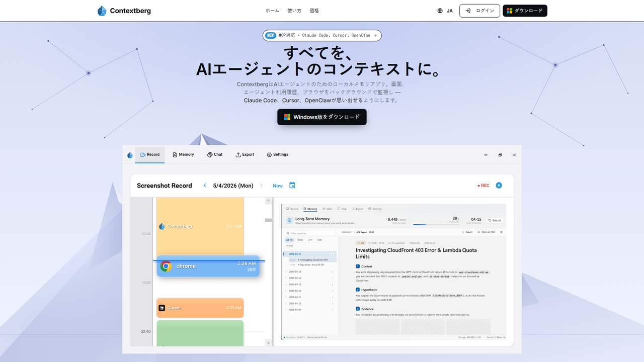
Task: Click the timeline scroll up arrow
Action: [269, 201]
